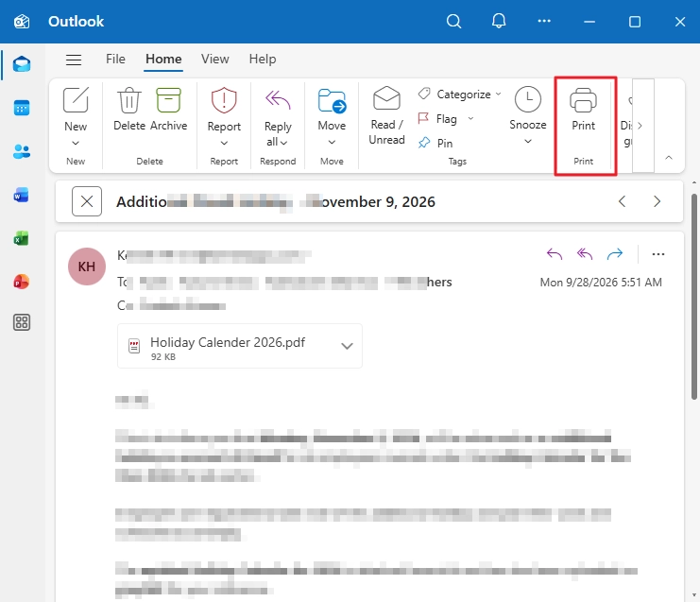The width and height of the screenshot is (700, 602).
Task: Expand the Report dropdown arrow
Action: pos(224,143)
